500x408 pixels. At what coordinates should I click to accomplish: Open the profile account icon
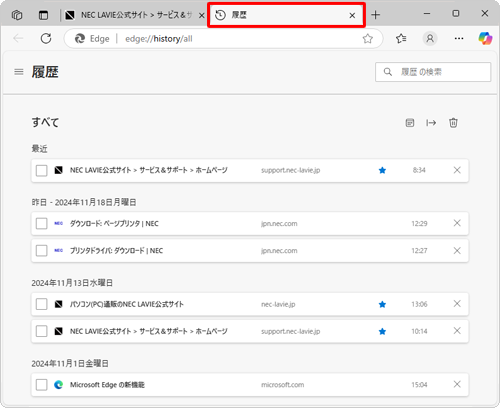430,39
